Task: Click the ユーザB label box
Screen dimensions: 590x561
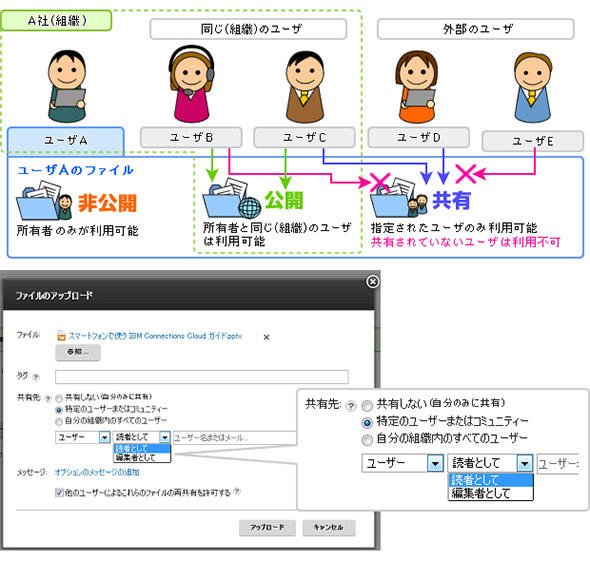Action: point(191,137)
